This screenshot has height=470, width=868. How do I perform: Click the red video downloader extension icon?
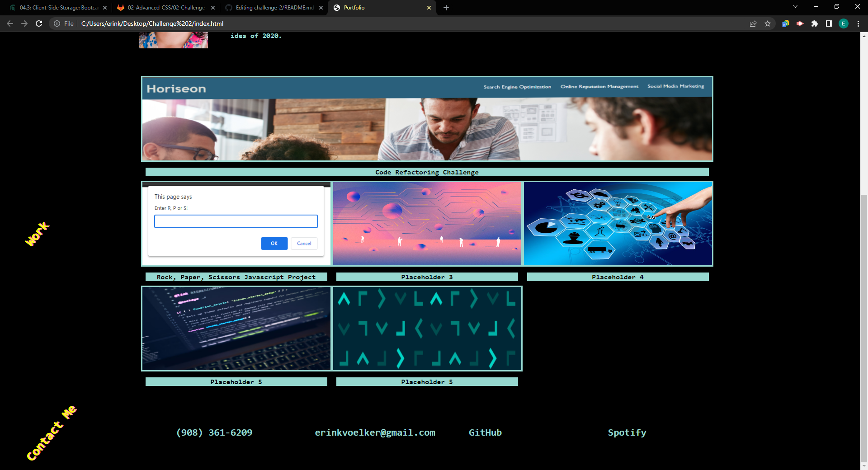[800, 23]
